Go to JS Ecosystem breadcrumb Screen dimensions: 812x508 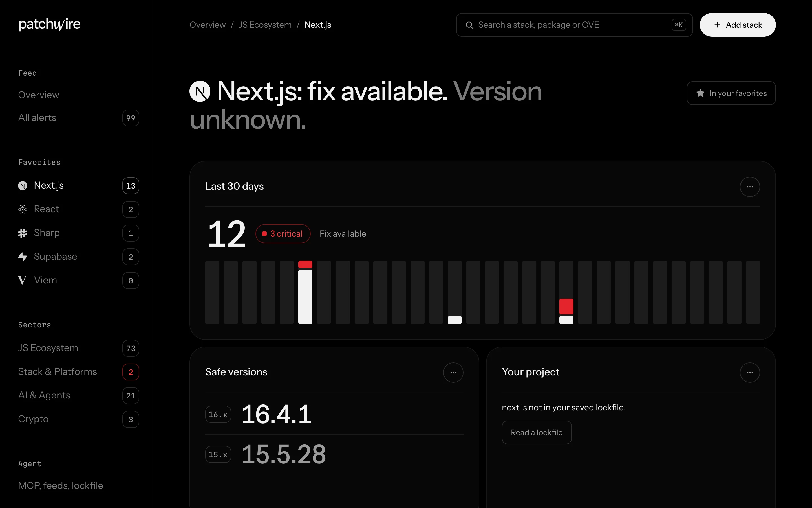(265, 25)
